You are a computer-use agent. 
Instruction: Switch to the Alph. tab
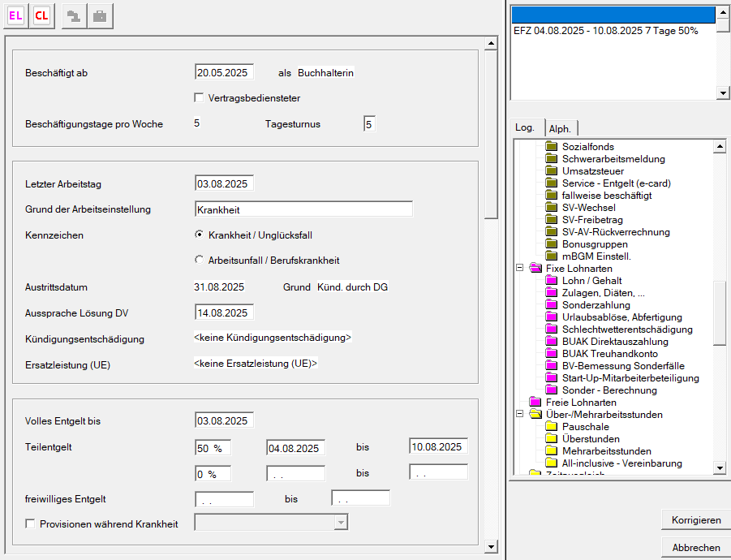560,128
